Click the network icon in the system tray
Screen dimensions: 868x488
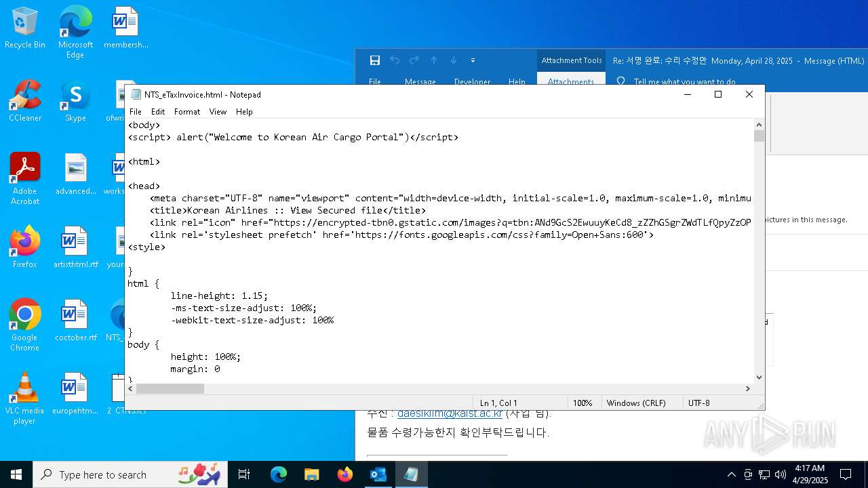(x=764, y=474)
